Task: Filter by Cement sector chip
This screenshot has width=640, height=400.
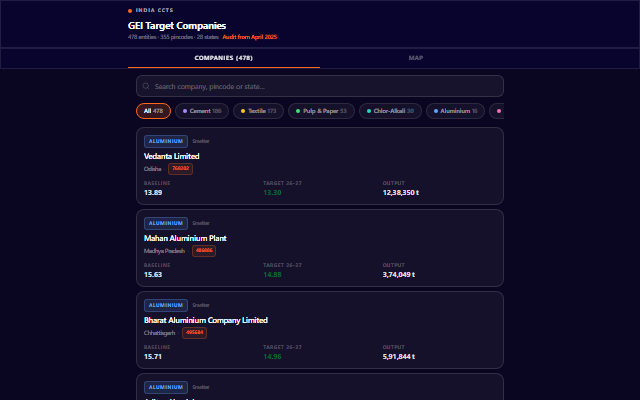Action: click(202, 111)
